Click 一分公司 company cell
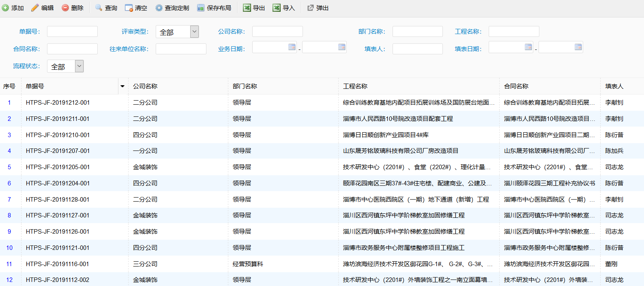644x286 pixels. tap(145, 151)
